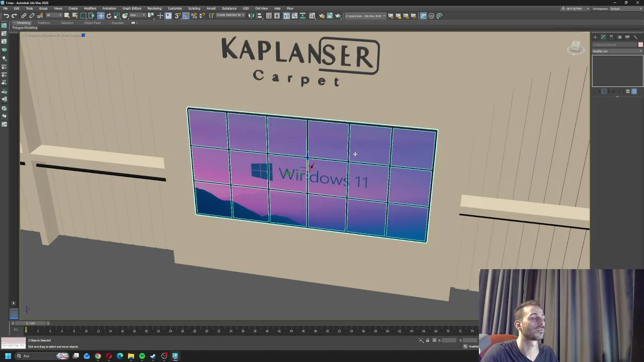Screen dimensions: 644x362
Task: Open the Display command panel tab
Action: pos(627,37)
